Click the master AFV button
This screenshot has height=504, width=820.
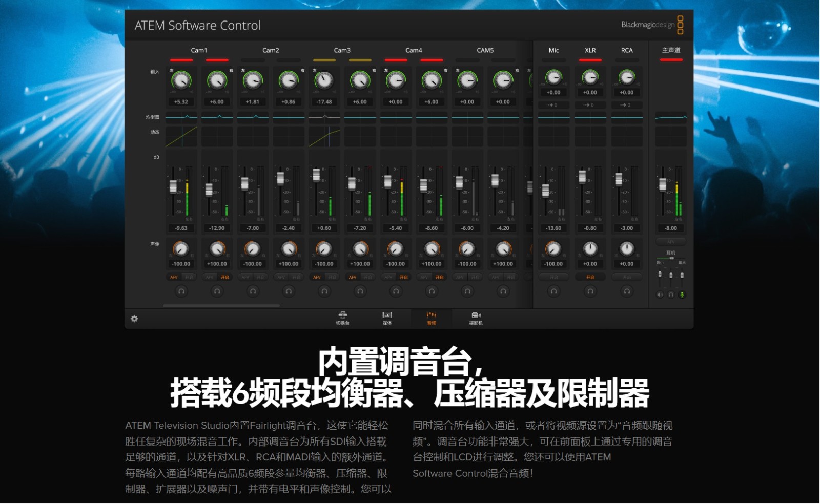tap(671, 242)
